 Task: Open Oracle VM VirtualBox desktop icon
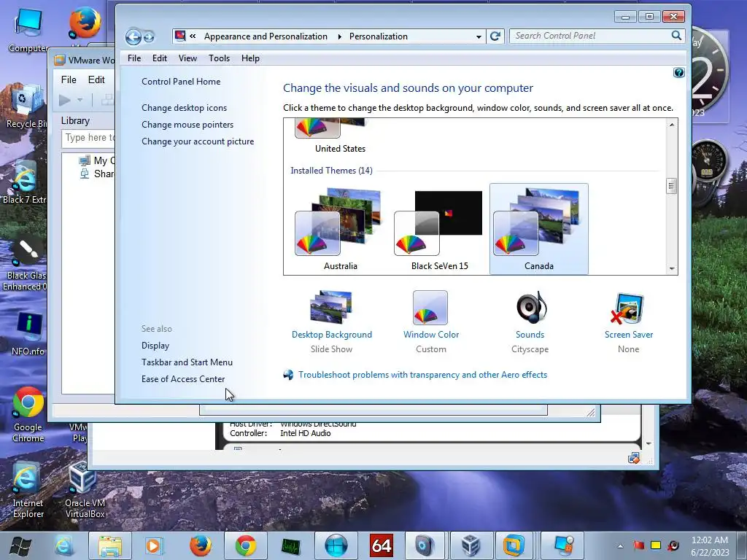click(x=85, y=489)
